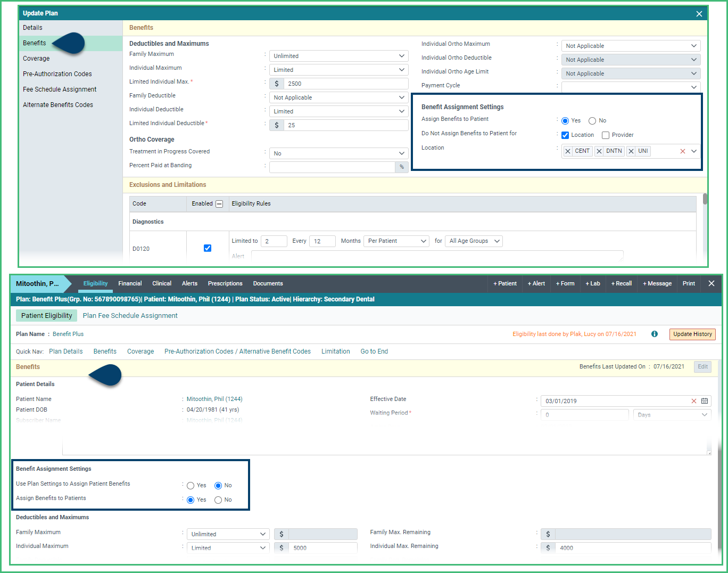This screenshot has height=573, width=728.
Task: Switch to Clinical tab
Action: click(x=162, y=283)
